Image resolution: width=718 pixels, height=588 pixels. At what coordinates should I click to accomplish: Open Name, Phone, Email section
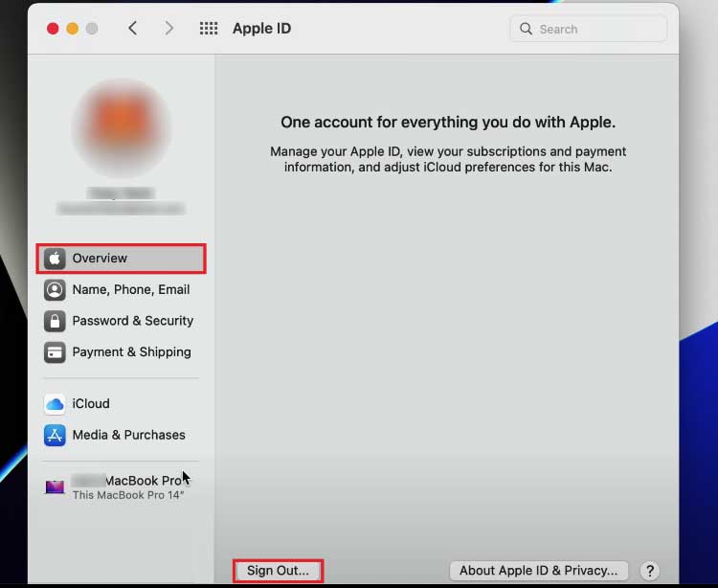point(122,290)
